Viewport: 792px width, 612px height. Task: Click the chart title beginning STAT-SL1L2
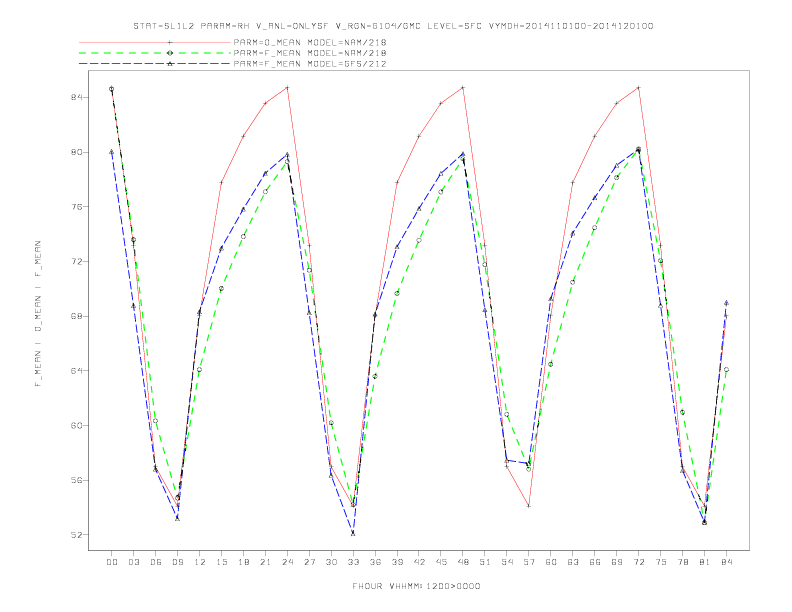[393, 26]
